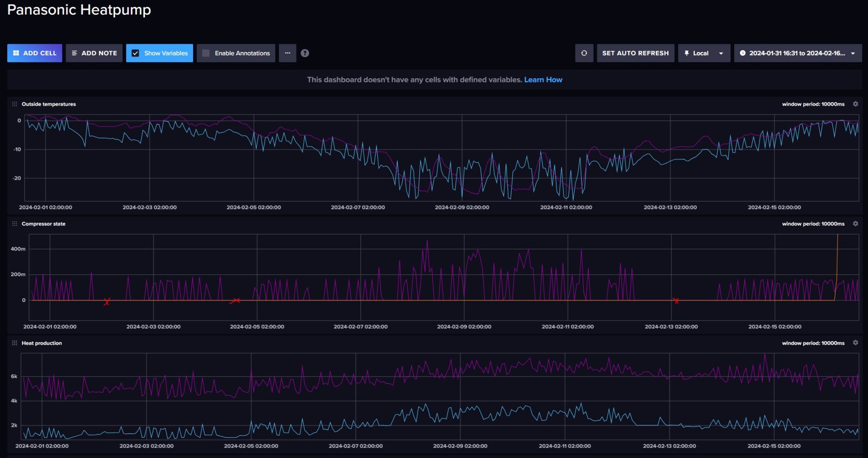Click the Panasonic Heatpump dashboard title
Viewport: 868px width, 458px height.
(x=79, y=9)
